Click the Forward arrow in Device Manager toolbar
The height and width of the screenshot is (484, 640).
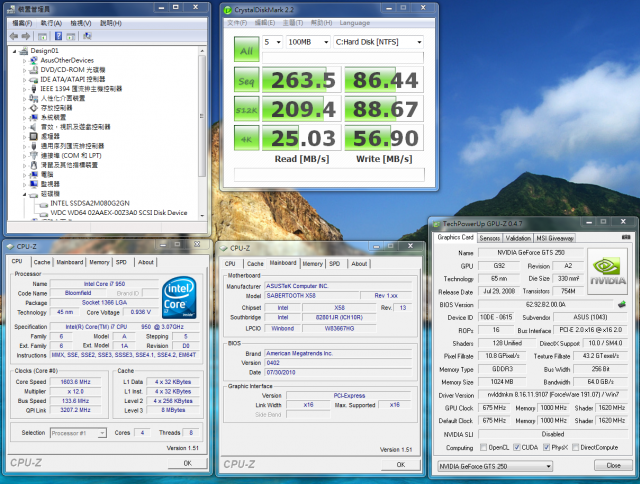(26, 36)
